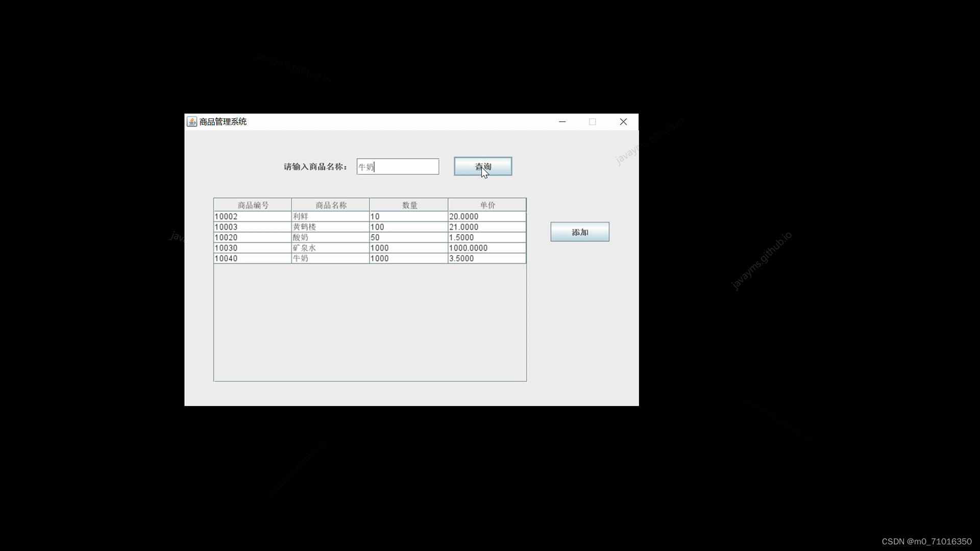
Task: Click the maximize window button
Action: (593, 121)
